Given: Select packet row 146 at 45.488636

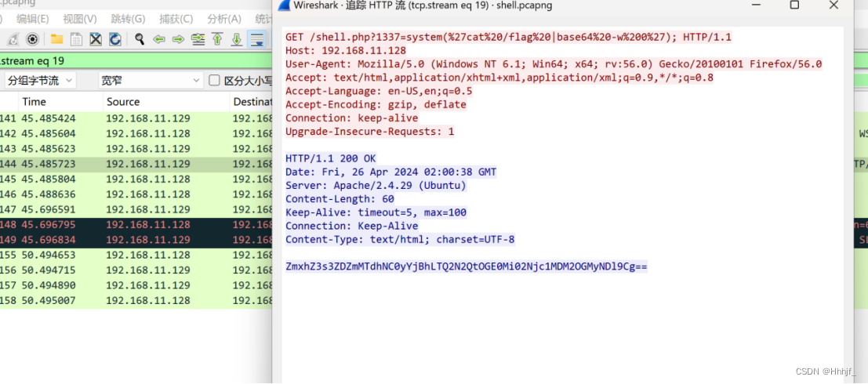Looking at the screenshot, I should [136, 195].
